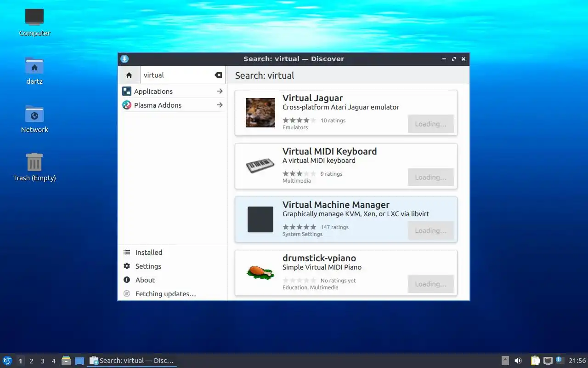Open the About page
This screenshot has width=588, height=368.
(x=173, y=280)
